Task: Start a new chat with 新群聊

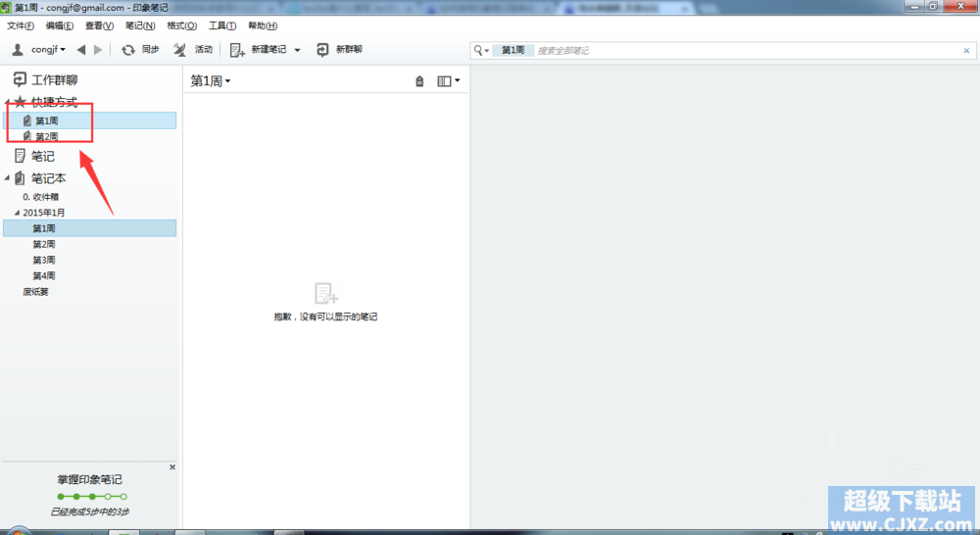Action: coord(339,49)
